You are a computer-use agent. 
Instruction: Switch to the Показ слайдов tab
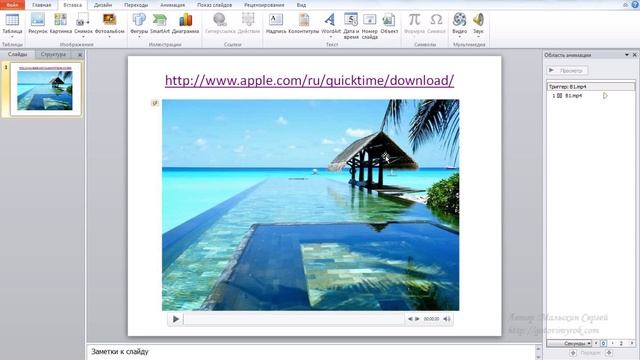[x=214, y=5]
